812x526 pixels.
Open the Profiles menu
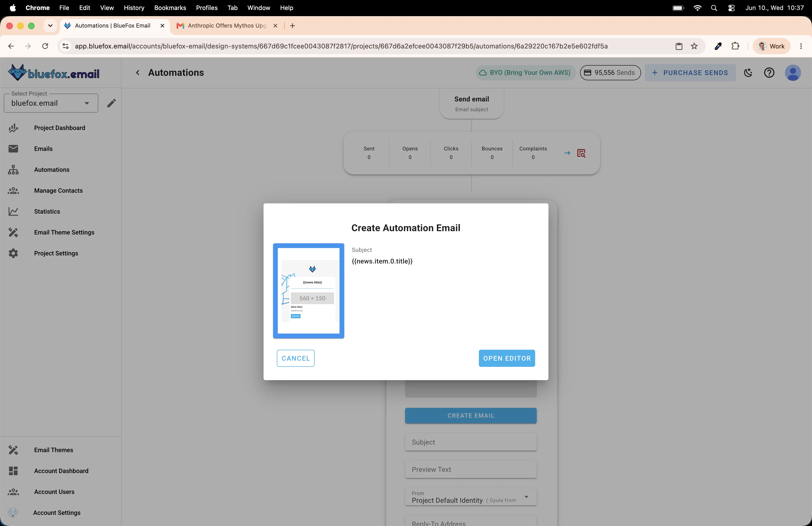(206, 8)
